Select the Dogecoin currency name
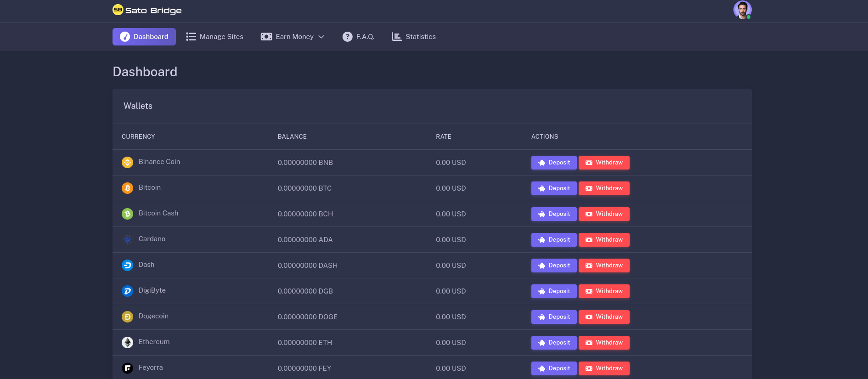 pos(153,316)
